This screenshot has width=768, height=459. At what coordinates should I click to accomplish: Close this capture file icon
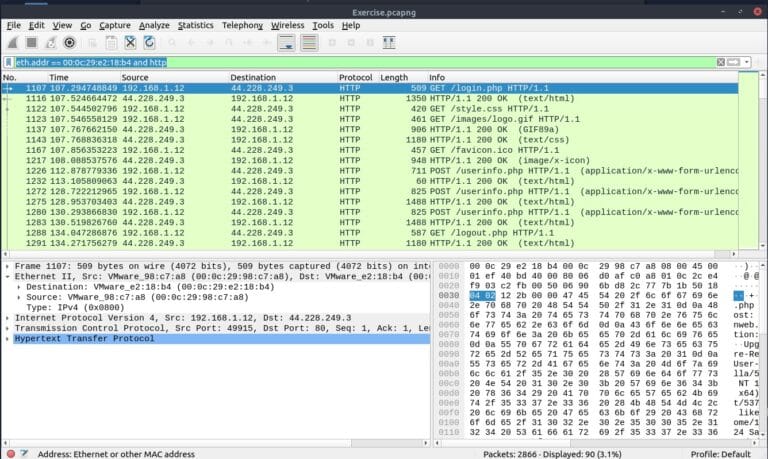pyautogui.click(x=130, y=43)
